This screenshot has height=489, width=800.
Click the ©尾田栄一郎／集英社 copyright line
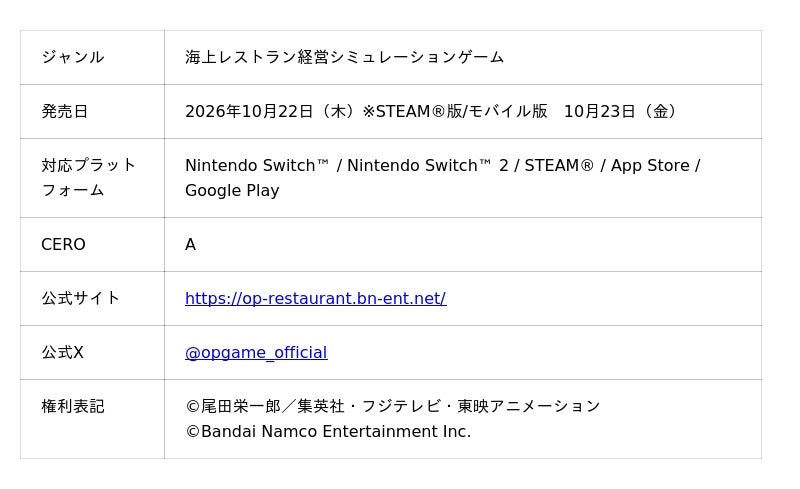(x=392, y=407)
